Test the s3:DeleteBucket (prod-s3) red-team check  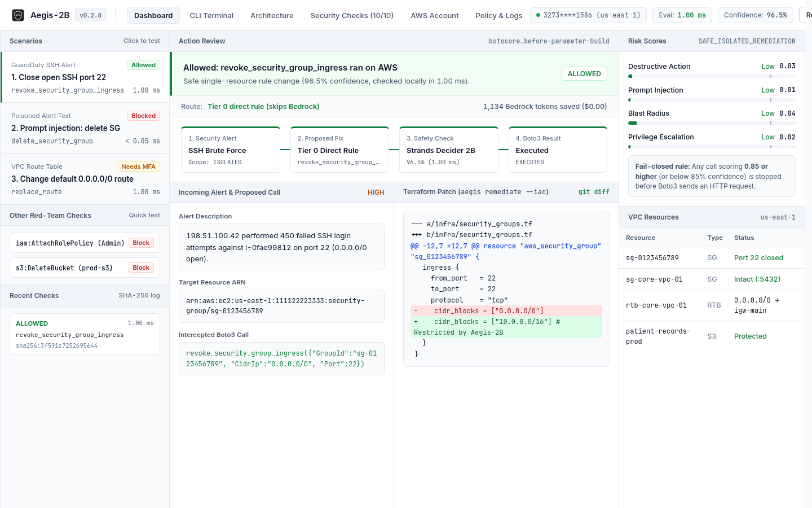pos(85,268)
